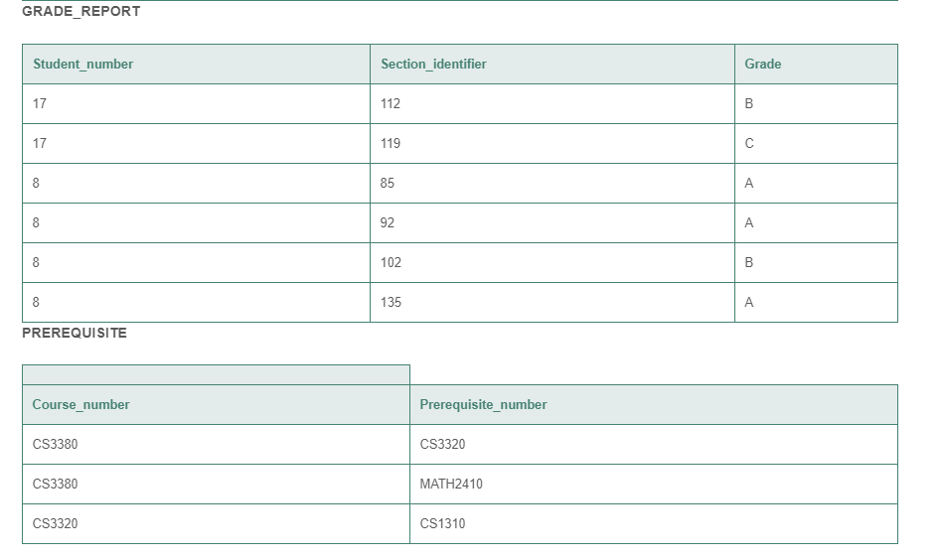Click course CS3380 in the MATH2410 row
This screenshot has width=945, height=560.
click(55, 484)
